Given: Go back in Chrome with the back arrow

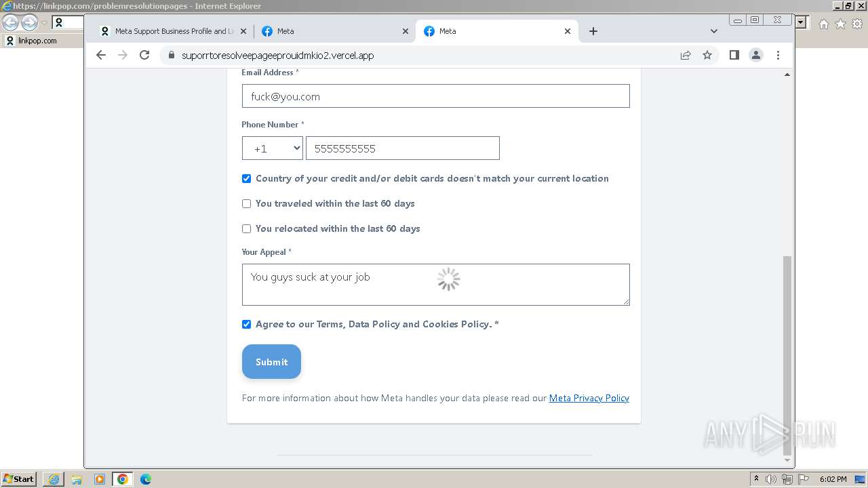Looking at the screenshot, I should tap(101, 56).
